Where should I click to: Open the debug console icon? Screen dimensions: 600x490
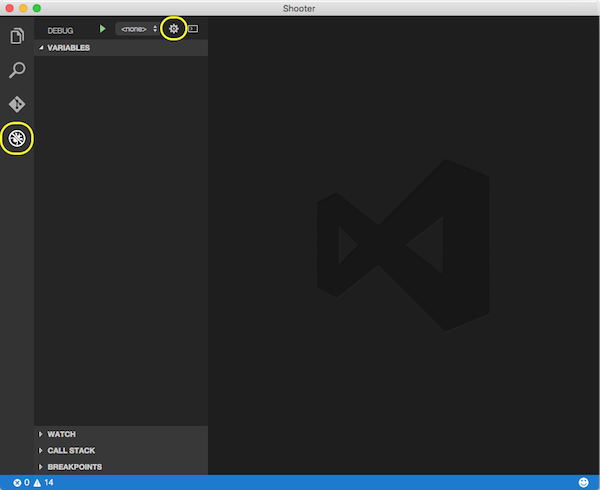click(x=193, y=29)
